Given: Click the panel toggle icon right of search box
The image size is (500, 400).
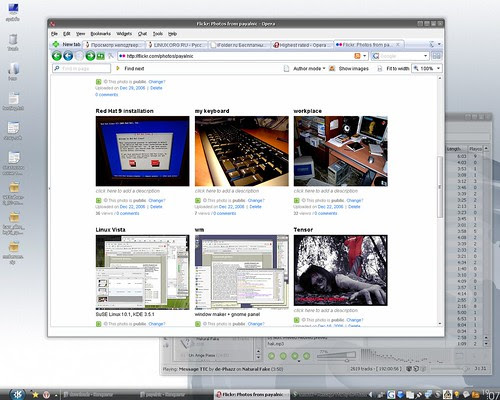Looking at the screenshot, I should coord(436,56).
